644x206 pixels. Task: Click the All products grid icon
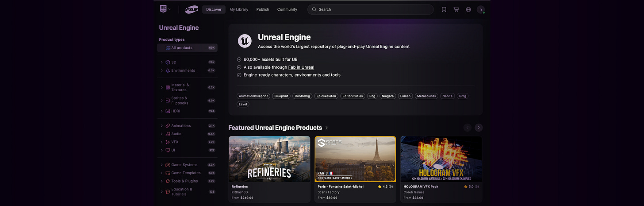click(168, 48)
